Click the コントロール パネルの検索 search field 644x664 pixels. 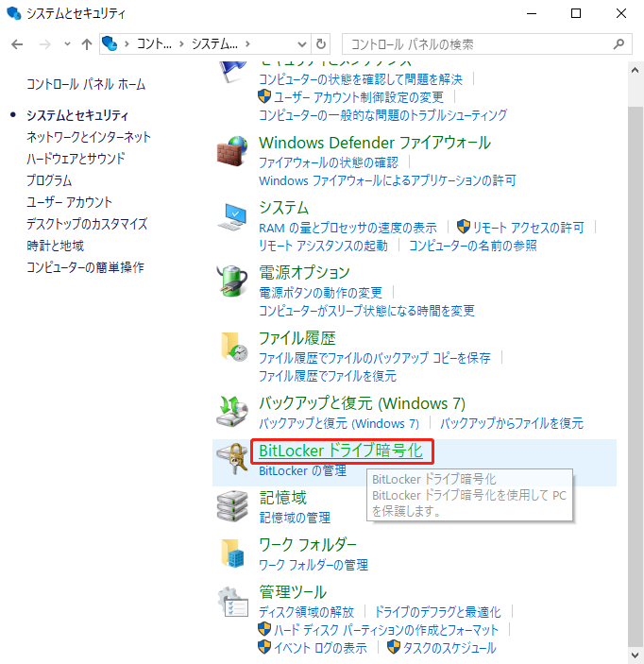tap(487, 44)
